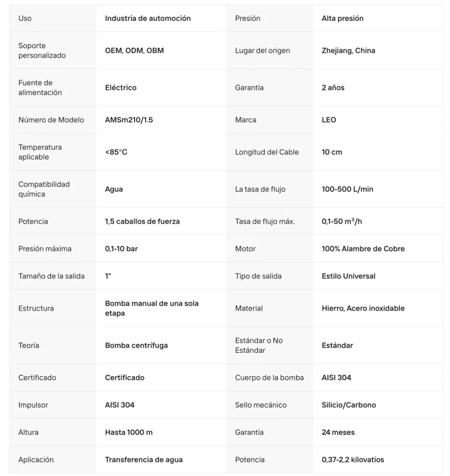Click the 'Alta presión' pressure value

point(342,18)
